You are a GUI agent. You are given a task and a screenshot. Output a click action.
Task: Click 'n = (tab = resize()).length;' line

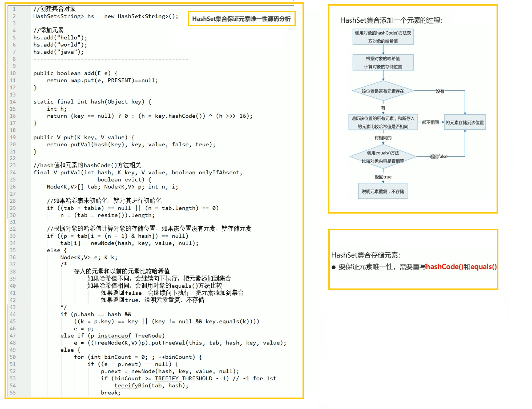(x=107, y=215)
